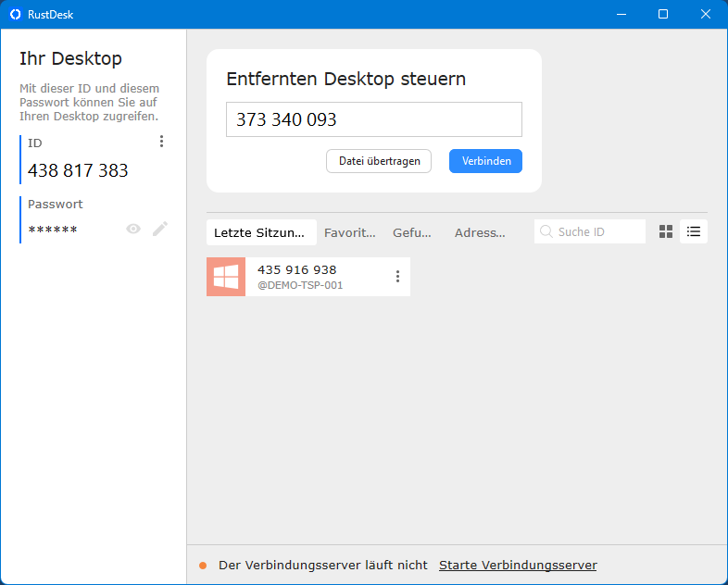This screenshot has width=728, height=585.
Task: Maximize the RustDesk window
Action: coord(663,14)
